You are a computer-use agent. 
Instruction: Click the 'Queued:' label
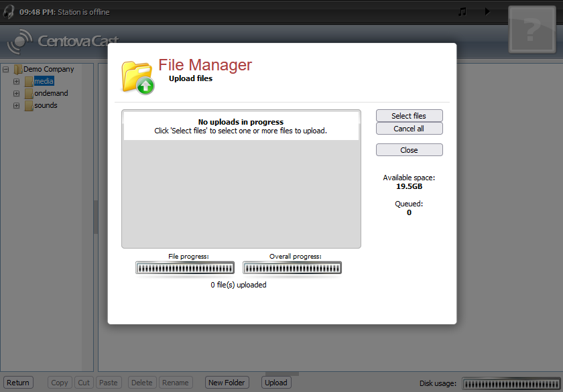coord(409,204)
